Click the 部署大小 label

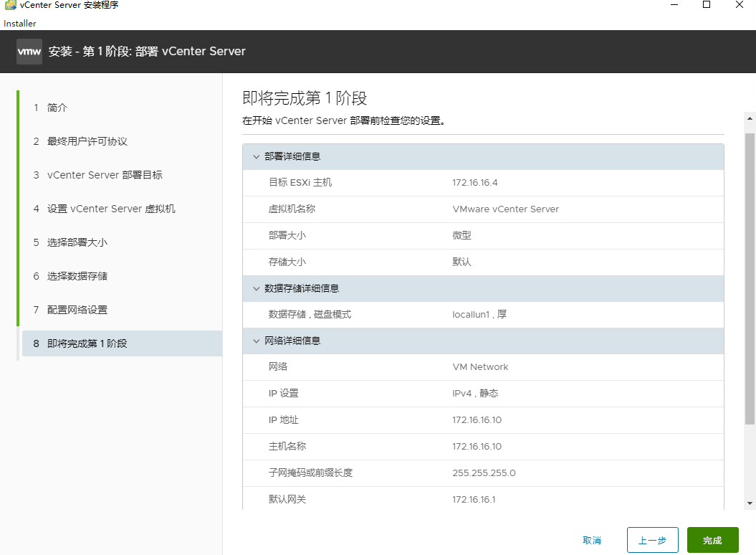pos(287,235)
